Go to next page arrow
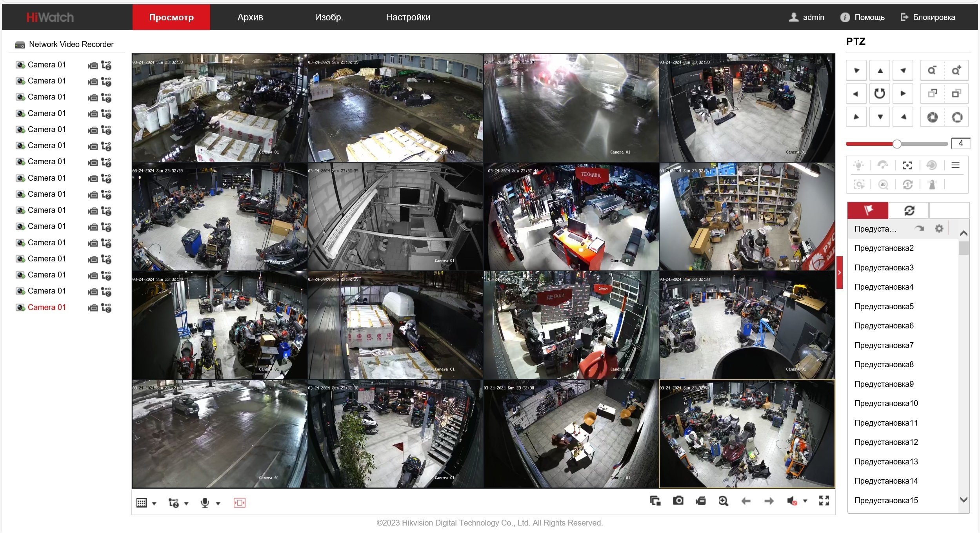The height and width of the screenshot is (533, 980). (x=769, y=501)
